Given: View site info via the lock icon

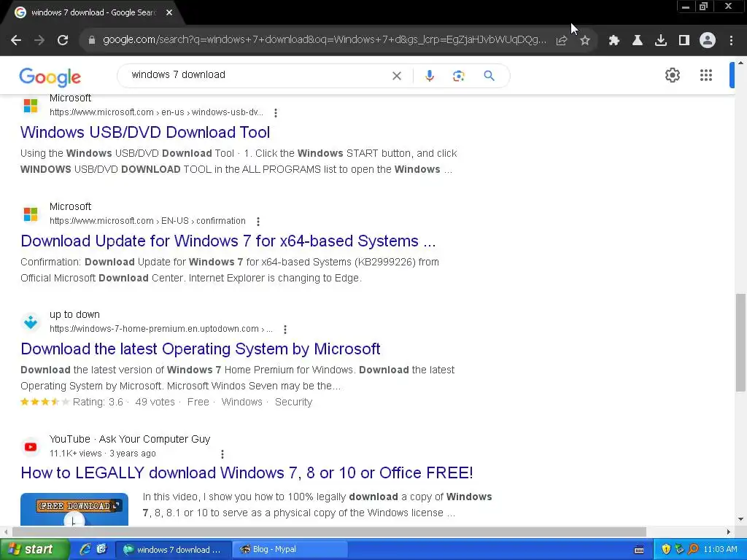Looking at the screenshot, I should (x=92, y=40).
